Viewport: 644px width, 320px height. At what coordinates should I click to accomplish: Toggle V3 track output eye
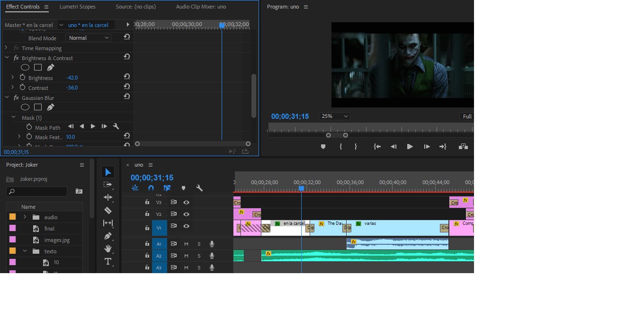pyautogui.click(x=186, y=202)
